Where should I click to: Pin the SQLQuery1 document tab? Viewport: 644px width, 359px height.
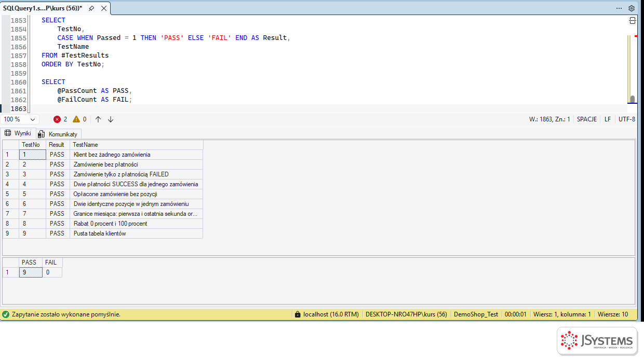[91, 8]
